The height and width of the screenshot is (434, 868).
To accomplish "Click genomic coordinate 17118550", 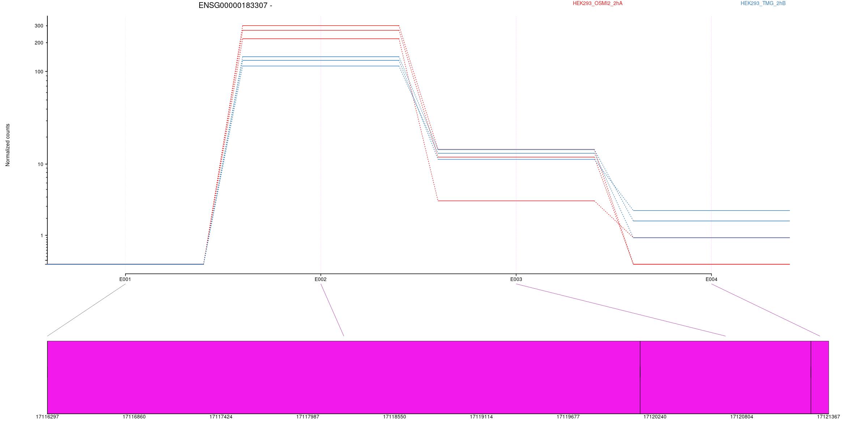I will (x=395, y=417).
